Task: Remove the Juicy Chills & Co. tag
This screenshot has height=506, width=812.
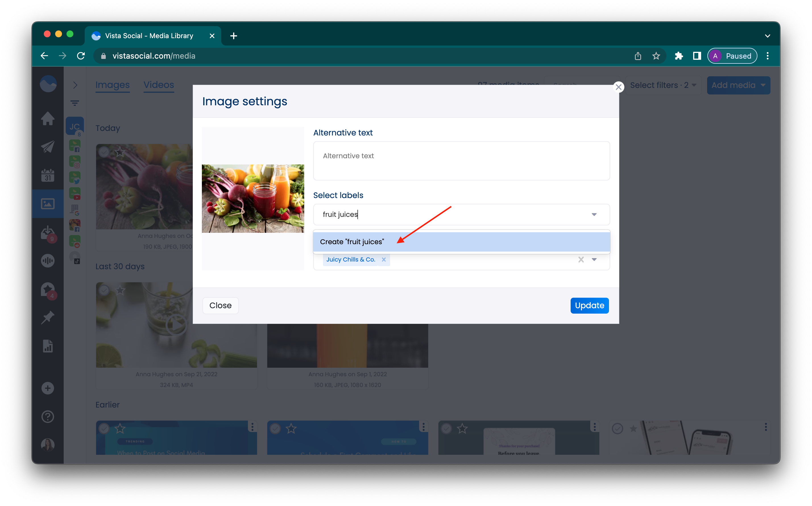Action: 384,259
